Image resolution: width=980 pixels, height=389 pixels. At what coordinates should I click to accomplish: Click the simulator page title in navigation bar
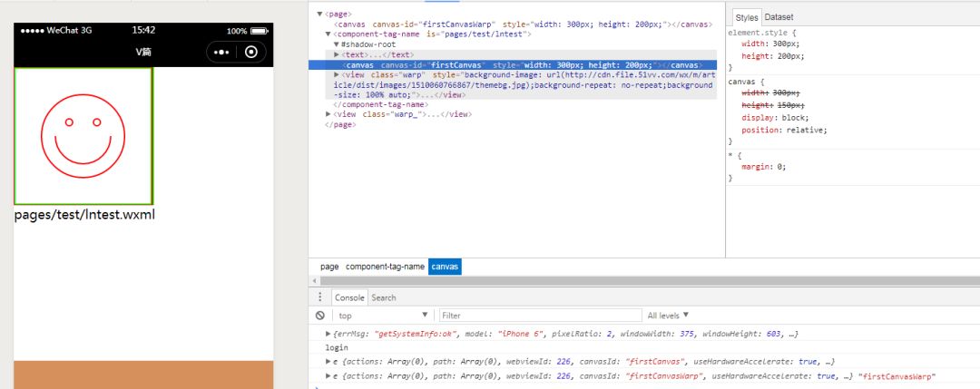click(x=143, y=52)
